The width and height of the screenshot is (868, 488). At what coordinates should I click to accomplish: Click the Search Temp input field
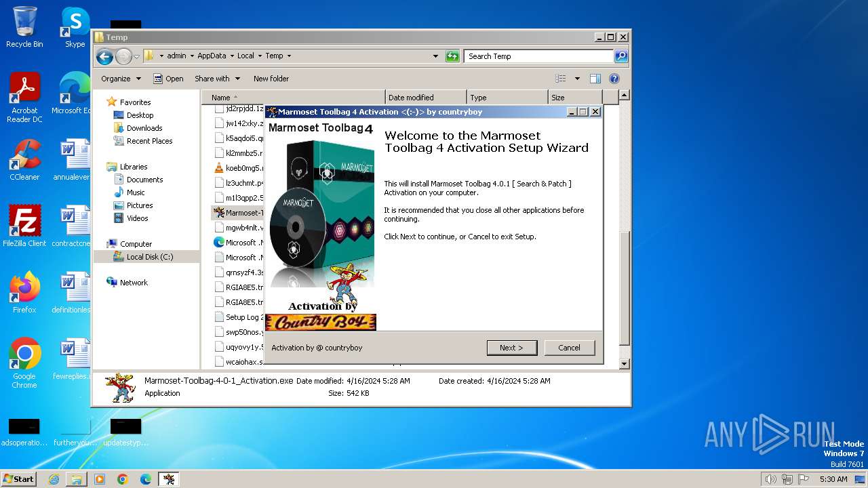tap(539, 56)
